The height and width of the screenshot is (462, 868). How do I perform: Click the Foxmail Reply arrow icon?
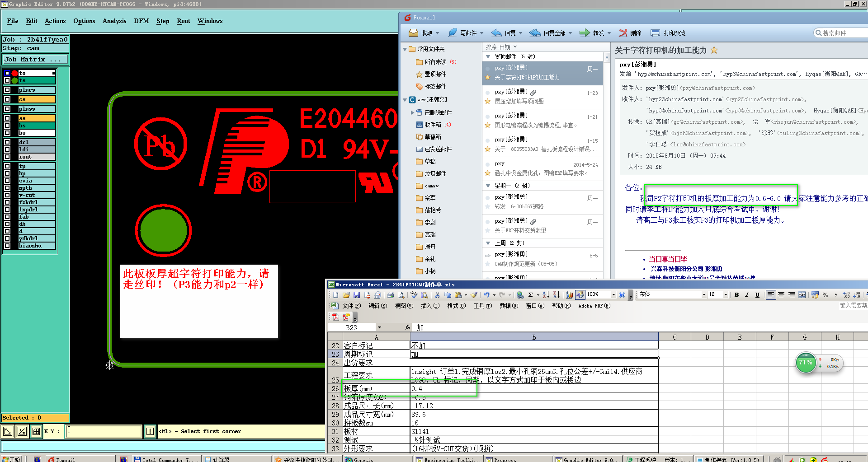(496, 33)
